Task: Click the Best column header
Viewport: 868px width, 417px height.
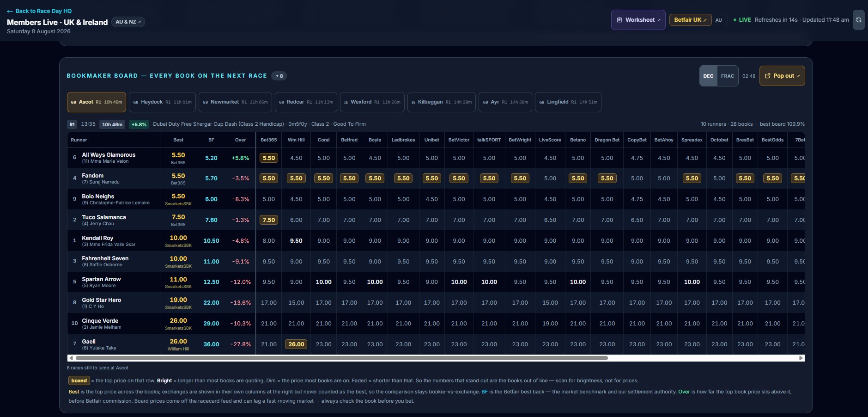Action: (x=178, y=140)
